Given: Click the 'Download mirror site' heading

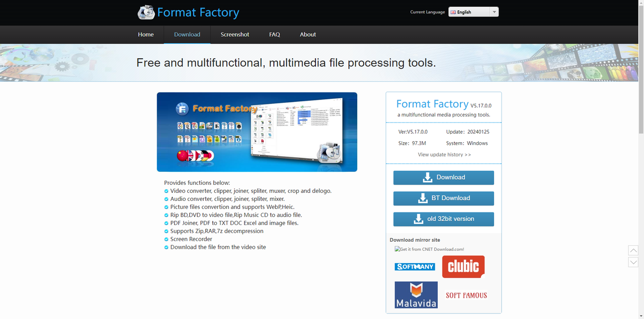Looking at the screenshot, I should tap(415, 240).
